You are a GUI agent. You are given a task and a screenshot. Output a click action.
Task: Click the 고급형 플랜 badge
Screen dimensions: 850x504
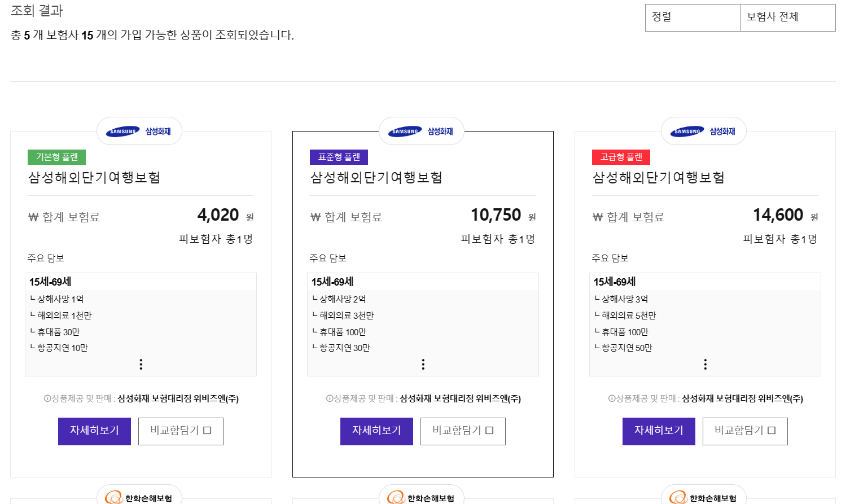623,157
